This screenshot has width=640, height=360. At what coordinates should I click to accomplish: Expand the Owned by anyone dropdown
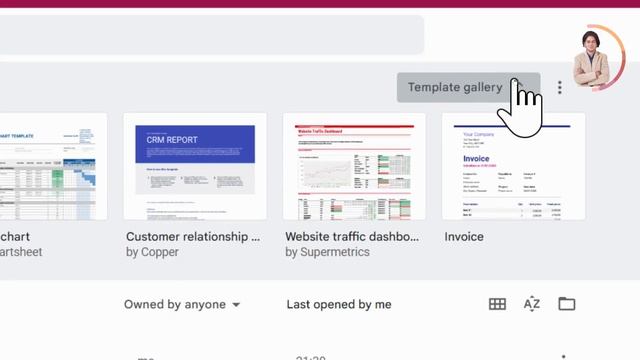point(182,304)
